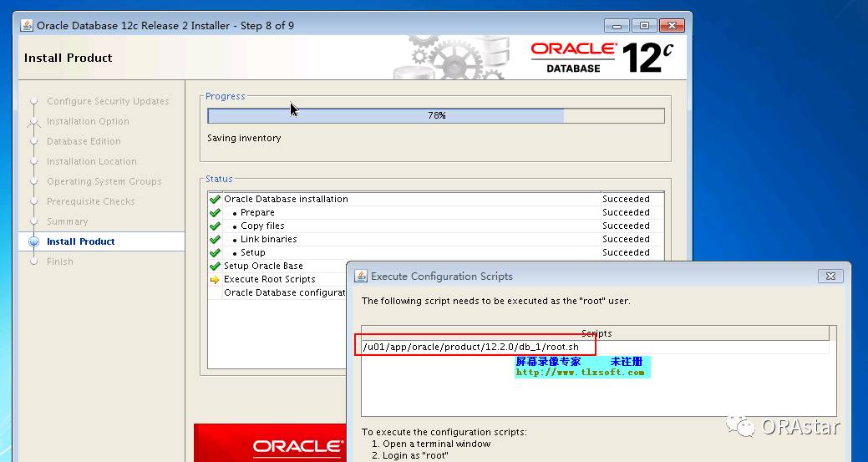Click the 'Open a terminal window' instruction
The image size is (868, 462).
[431, 444]
